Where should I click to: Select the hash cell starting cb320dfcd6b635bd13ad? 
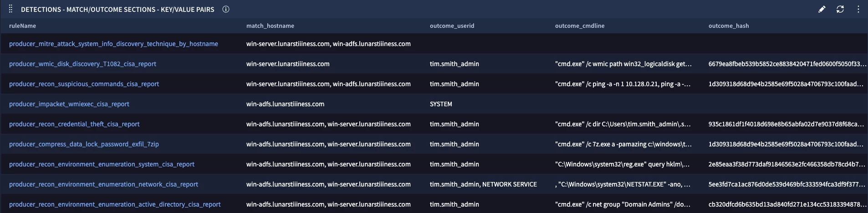click(x=786, y=204)
